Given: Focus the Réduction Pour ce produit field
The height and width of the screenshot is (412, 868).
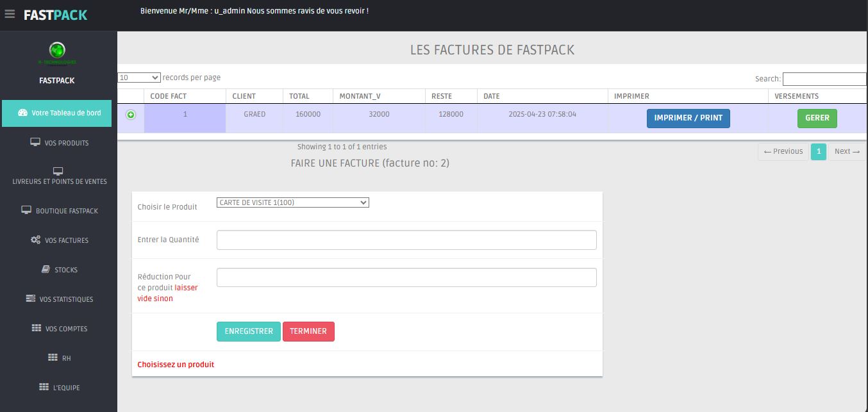Looking at the screenshot, I should click(406, 277).
